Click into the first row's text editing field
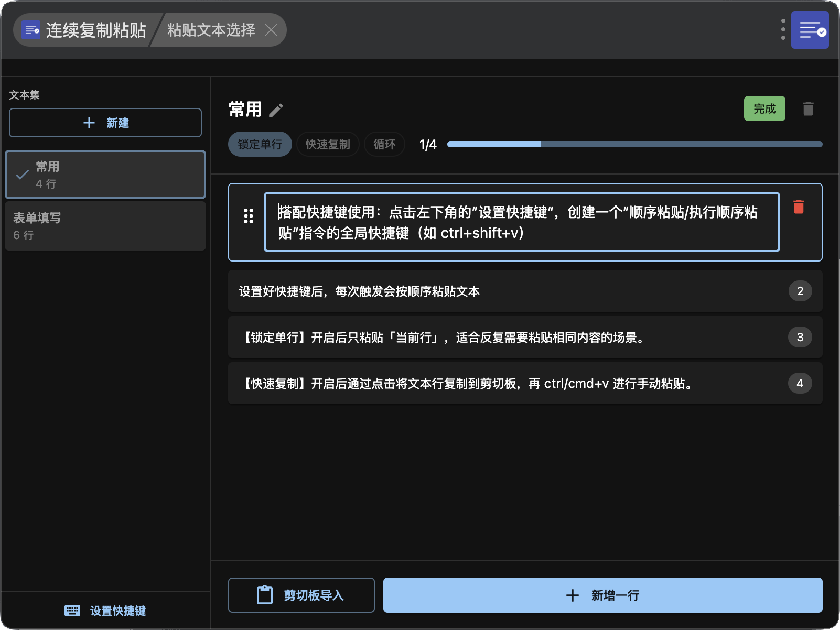Screen dimensions: 840x630 (x=521, y=223)
